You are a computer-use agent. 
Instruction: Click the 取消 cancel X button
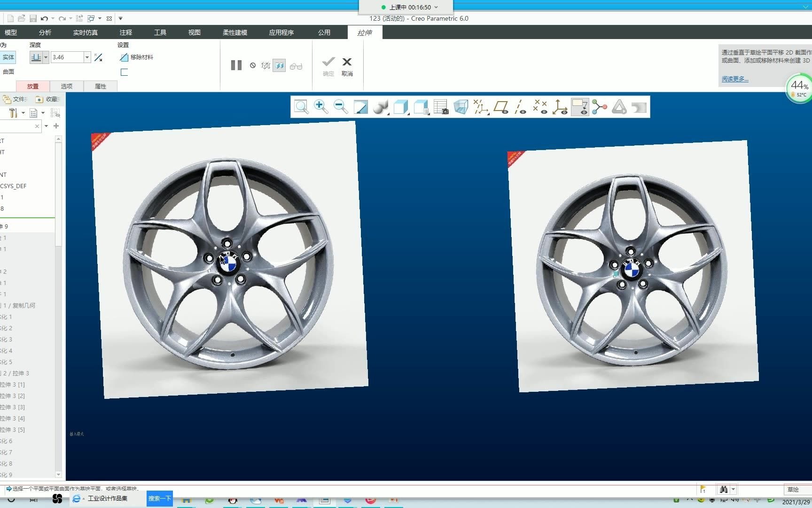tap(347, 66)
